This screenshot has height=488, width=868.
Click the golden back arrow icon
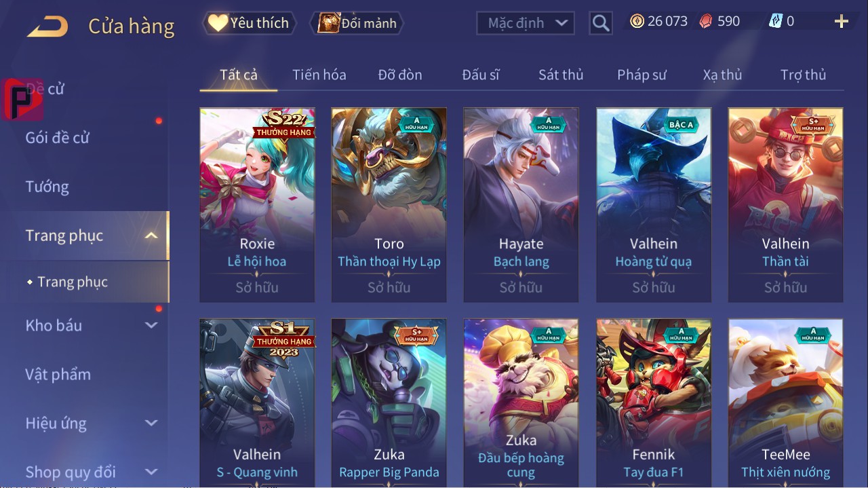(x=47, y=27)
